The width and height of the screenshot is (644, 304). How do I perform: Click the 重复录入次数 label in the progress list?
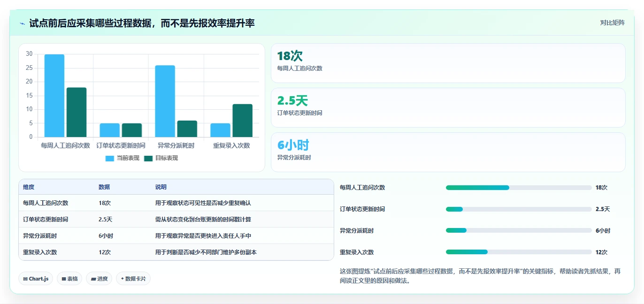click(x=357, y=252)
